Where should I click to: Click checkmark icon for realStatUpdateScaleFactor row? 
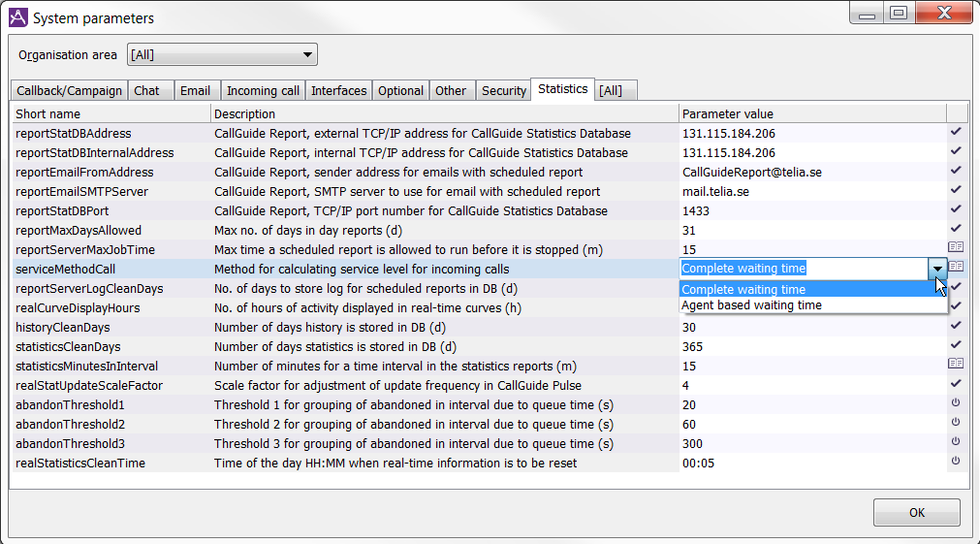coord(956,384)
